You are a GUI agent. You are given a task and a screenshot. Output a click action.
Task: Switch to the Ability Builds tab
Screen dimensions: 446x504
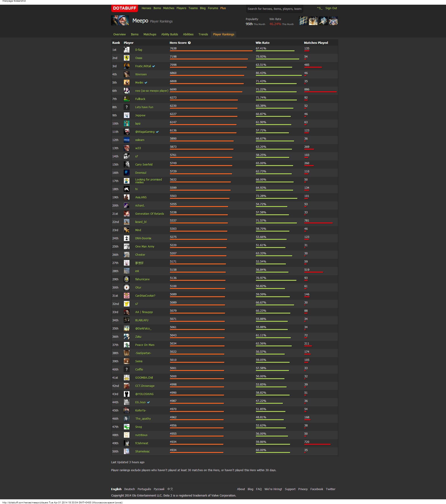coord(169,34)
